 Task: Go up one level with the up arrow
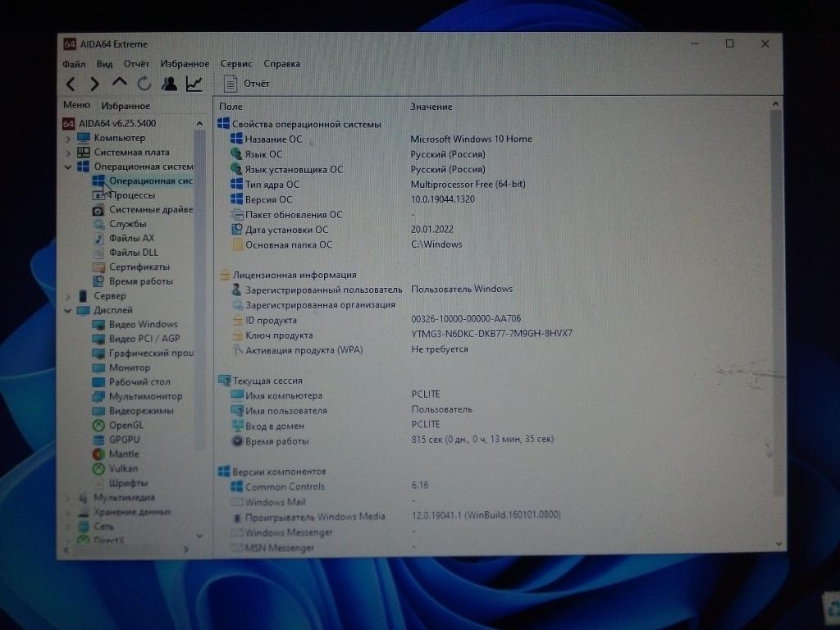(119, 83)
